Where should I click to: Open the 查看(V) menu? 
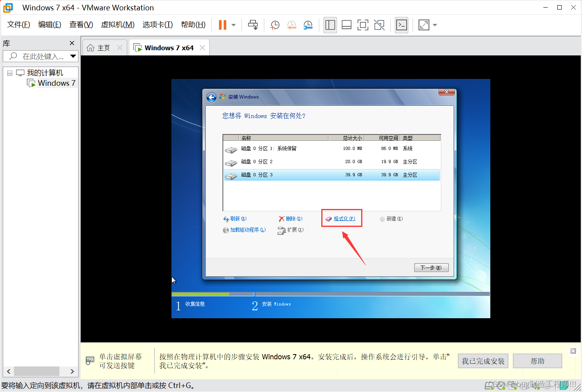81,25
